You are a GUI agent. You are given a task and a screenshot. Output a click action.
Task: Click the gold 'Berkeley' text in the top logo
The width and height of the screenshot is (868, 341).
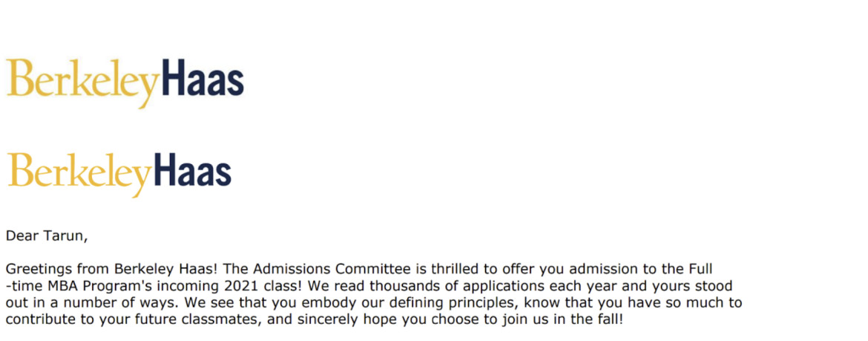83,82
